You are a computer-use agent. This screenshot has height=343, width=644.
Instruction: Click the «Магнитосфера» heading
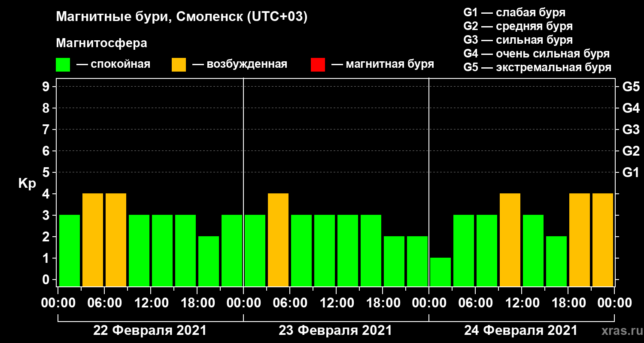tap(102, 43)
